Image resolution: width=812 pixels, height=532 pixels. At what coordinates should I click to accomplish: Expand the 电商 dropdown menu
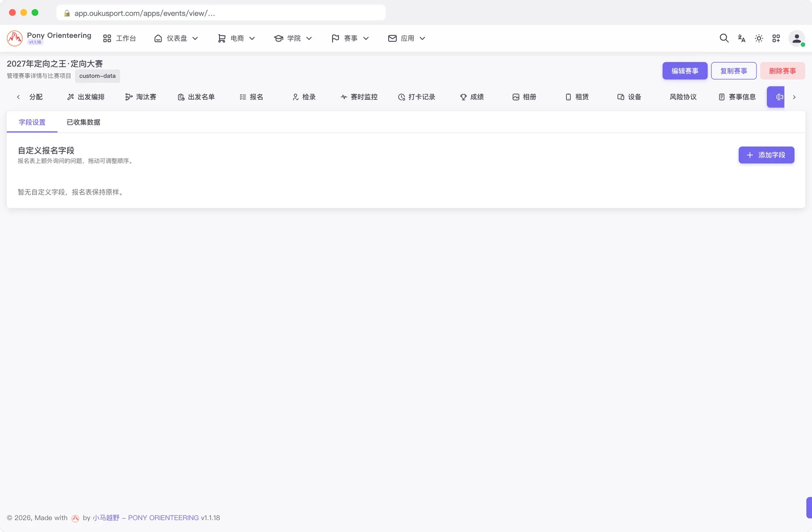(x=236, y=38)
